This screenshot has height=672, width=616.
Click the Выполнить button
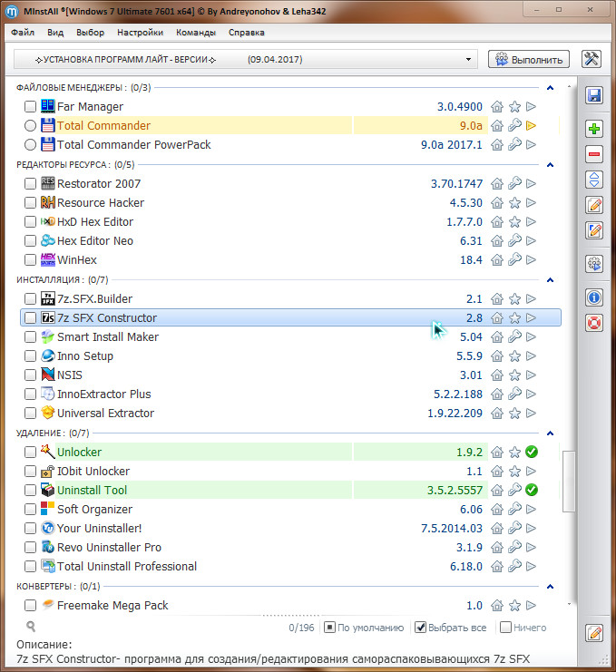click(x=529, y=59)
